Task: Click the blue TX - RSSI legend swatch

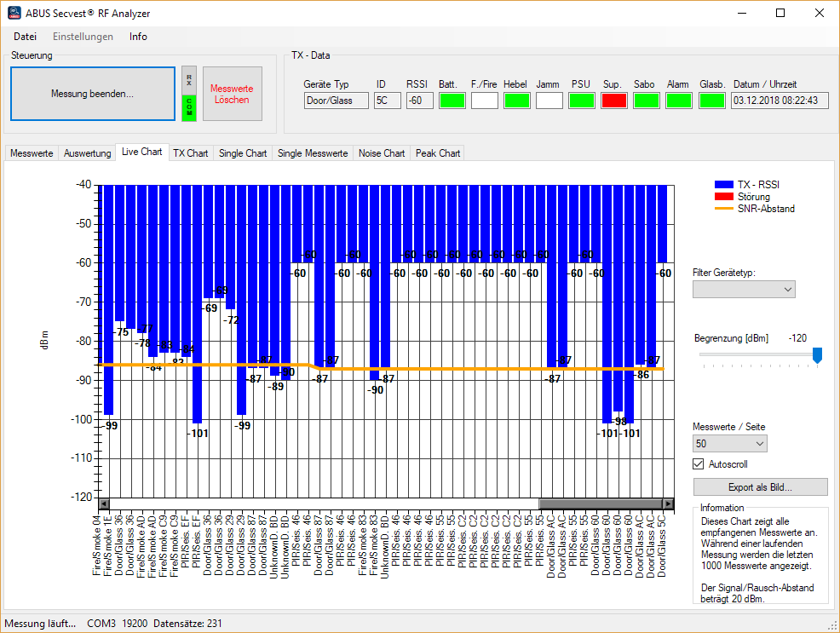Action: pyautogui.click(x=724, y=185)
